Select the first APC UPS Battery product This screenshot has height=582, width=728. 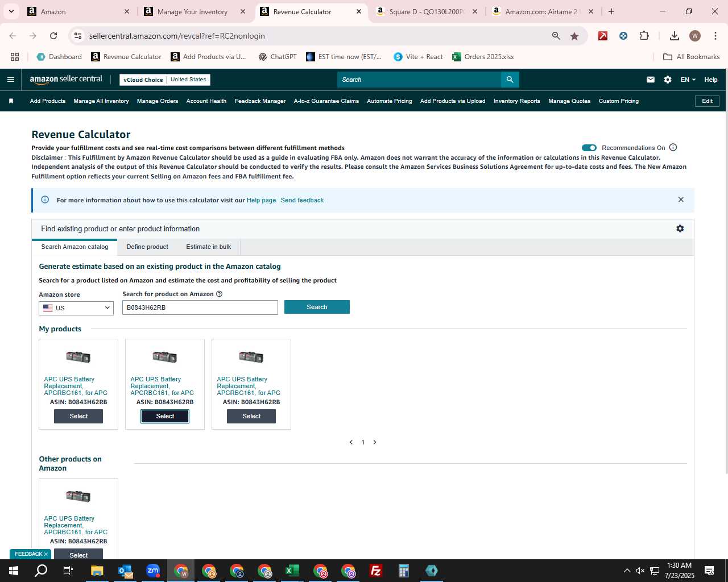tap(78, 416)
